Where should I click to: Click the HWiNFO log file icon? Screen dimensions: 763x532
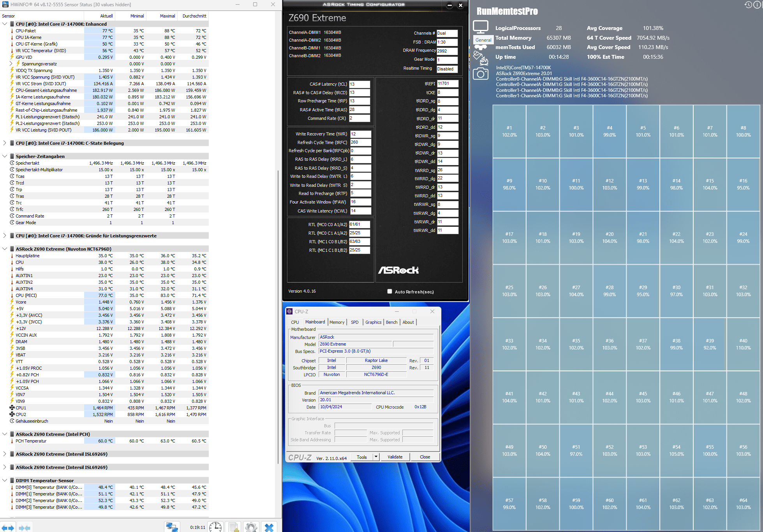click(x=234, y=527)
